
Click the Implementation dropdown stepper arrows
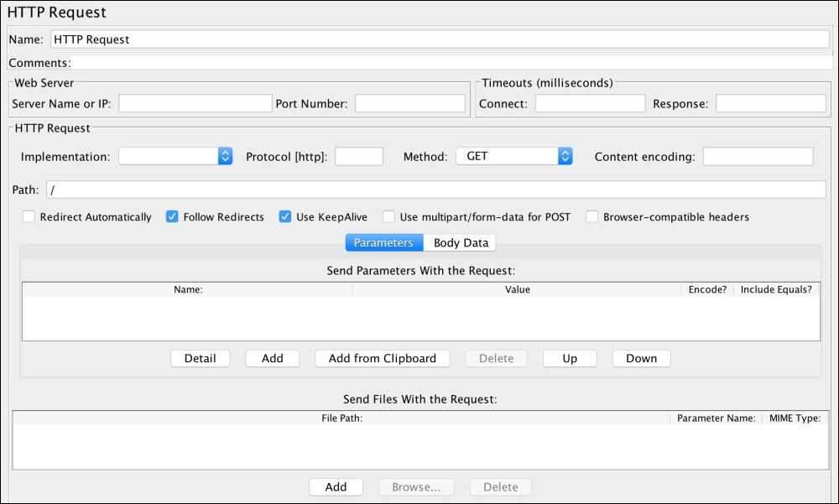[x=224, y=155]
